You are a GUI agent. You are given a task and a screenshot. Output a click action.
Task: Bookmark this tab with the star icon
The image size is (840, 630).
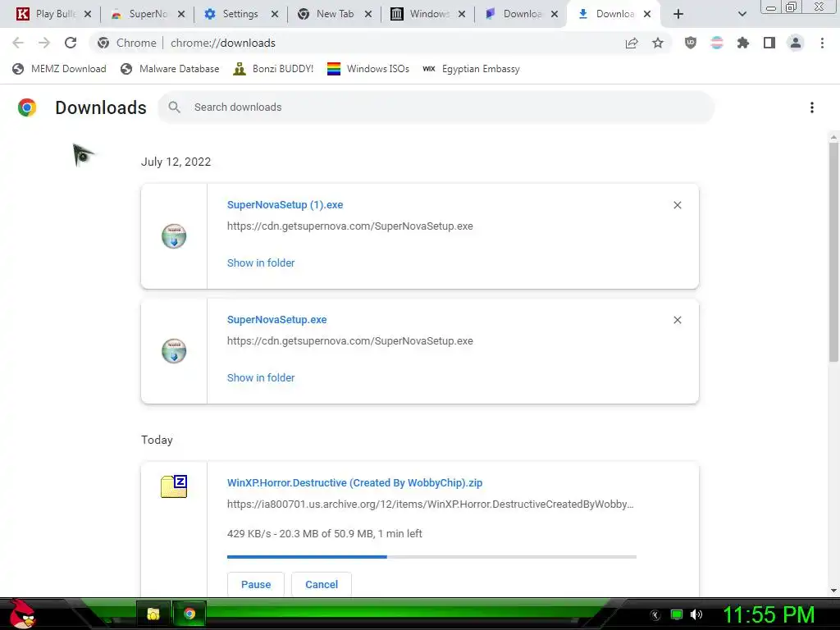(x=658, y=43)
